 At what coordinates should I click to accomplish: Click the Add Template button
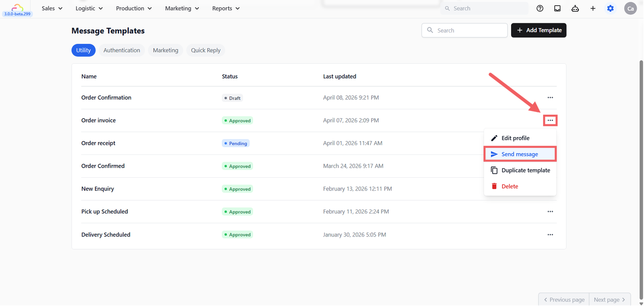(539, 30)
